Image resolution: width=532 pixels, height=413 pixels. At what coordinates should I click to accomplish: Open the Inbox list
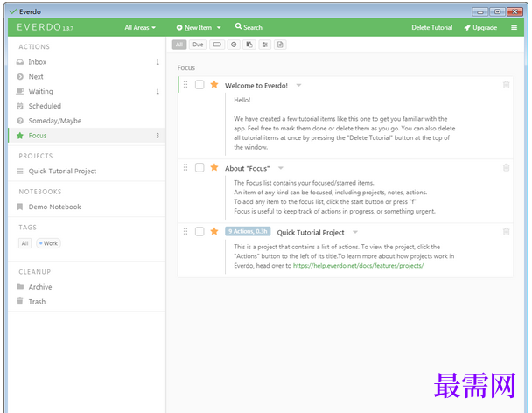tap(87, 62)
